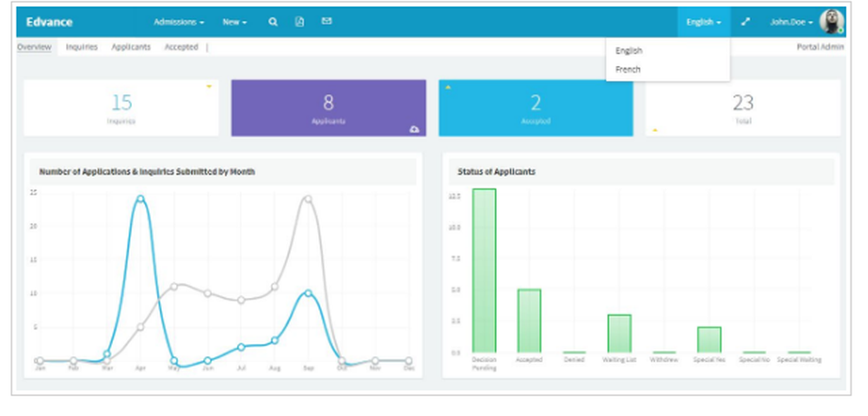Open the 2 Accepted blue card

(x=536, y=108)
